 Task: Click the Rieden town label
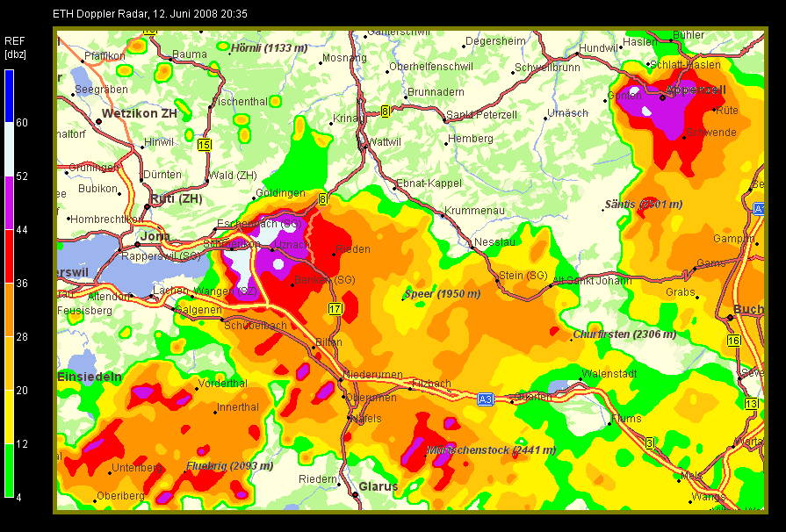click(353, 249)
